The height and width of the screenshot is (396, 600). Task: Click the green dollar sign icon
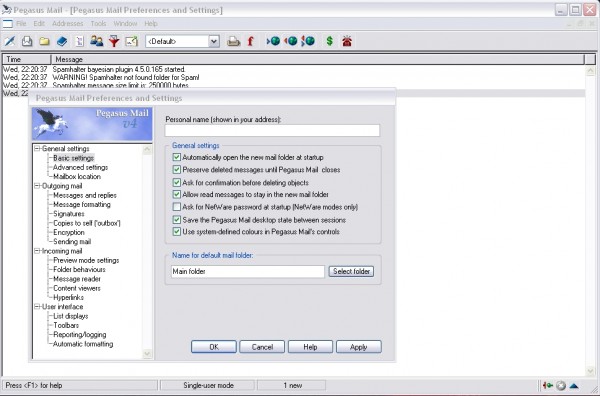click(x=329, y=41)
